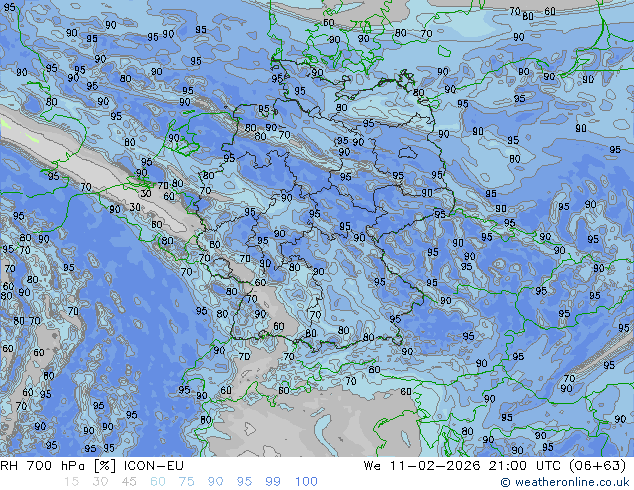Pick the legend value 15 swatch

click(x=71, y=482)
